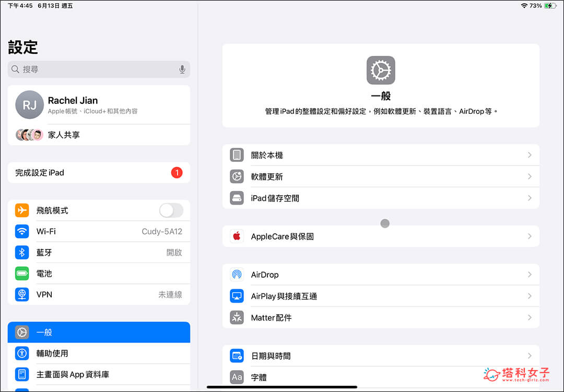Open 家人共享 family sharing
This screenshot has height=392, width=564.
click(x=99, y=135)
